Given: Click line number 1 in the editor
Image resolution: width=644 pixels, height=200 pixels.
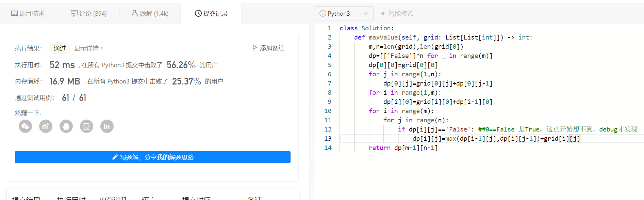Looking at the screenshot, I should pyautogui.click(x=329, y=28).
